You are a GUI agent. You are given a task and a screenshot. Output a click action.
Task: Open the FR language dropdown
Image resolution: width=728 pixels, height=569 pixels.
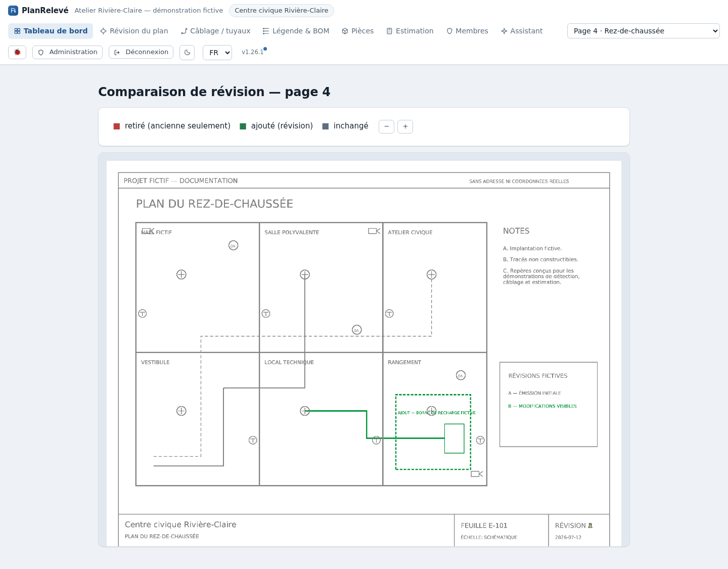217,53
